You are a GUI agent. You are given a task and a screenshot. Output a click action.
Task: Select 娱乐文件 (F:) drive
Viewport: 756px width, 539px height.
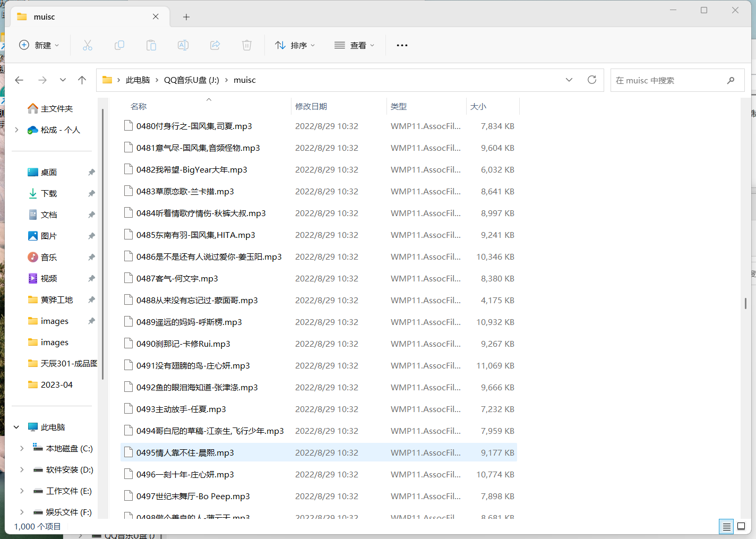coord(63,512)
